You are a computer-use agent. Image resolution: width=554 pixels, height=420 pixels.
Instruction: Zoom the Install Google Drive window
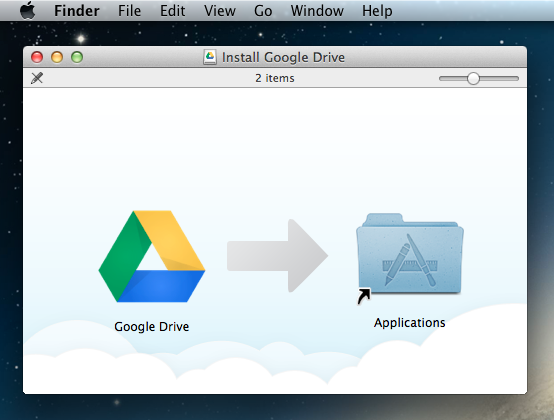(77, 57)
